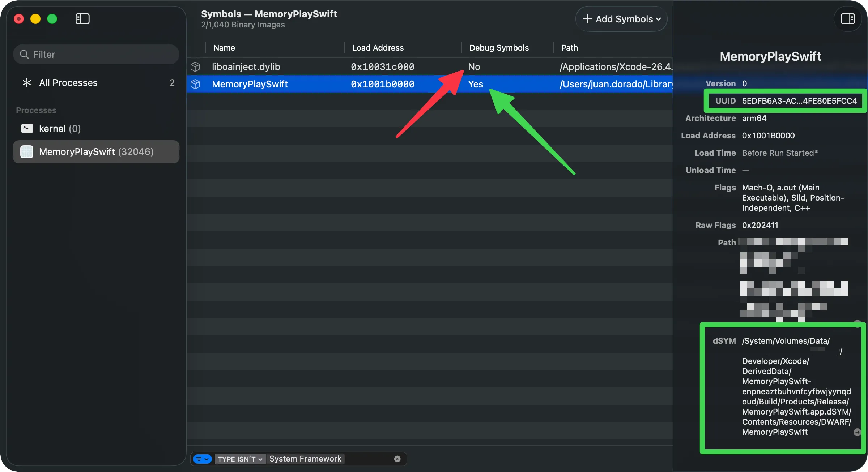Select kernel (0) process

[x=96, y=129]
